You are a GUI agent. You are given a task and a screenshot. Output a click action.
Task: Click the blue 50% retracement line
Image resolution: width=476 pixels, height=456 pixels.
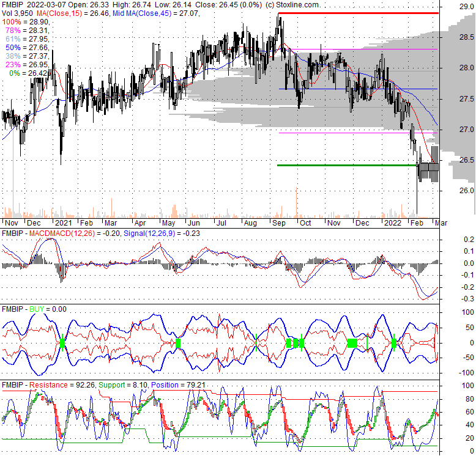coord(358,89)
